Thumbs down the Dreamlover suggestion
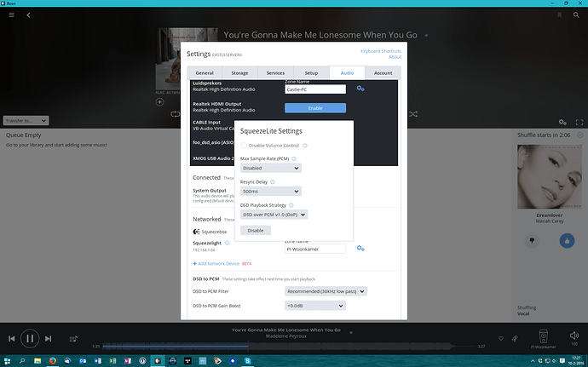 pyautogui.click(x=532, y=241)
